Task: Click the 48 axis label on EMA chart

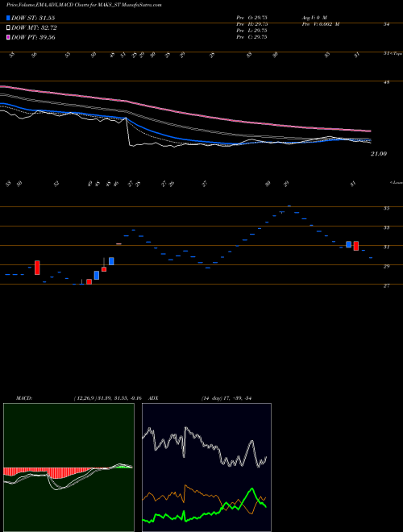Action: [386, 82]
